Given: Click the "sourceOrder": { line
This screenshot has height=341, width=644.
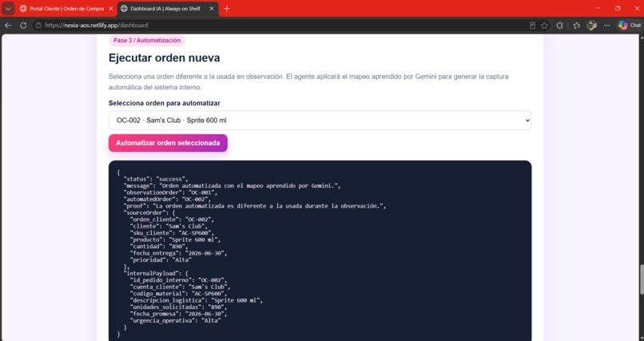Looking at the screenshot, I should click(x=149, y=212).
